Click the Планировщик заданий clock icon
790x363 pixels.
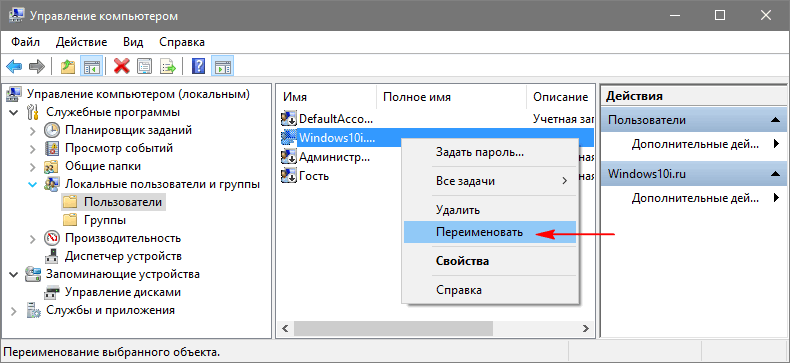52,130
